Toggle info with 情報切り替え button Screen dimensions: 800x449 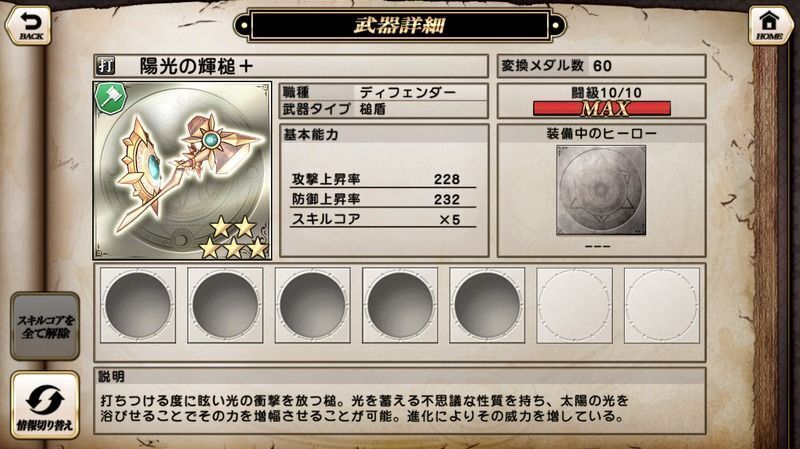point(45,405)
